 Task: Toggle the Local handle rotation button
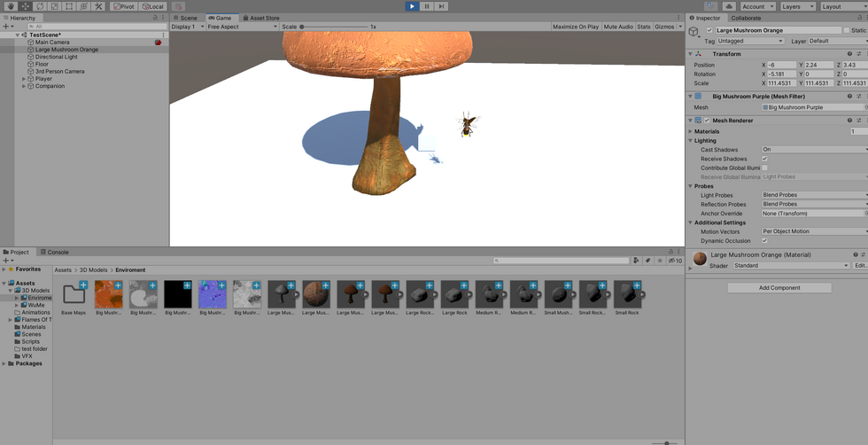tap(152, 6)
